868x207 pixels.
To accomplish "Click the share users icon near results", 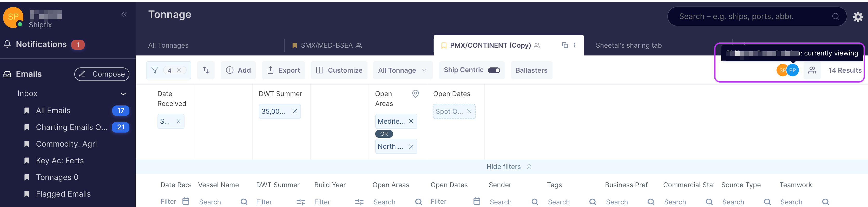I will (812, 70).
